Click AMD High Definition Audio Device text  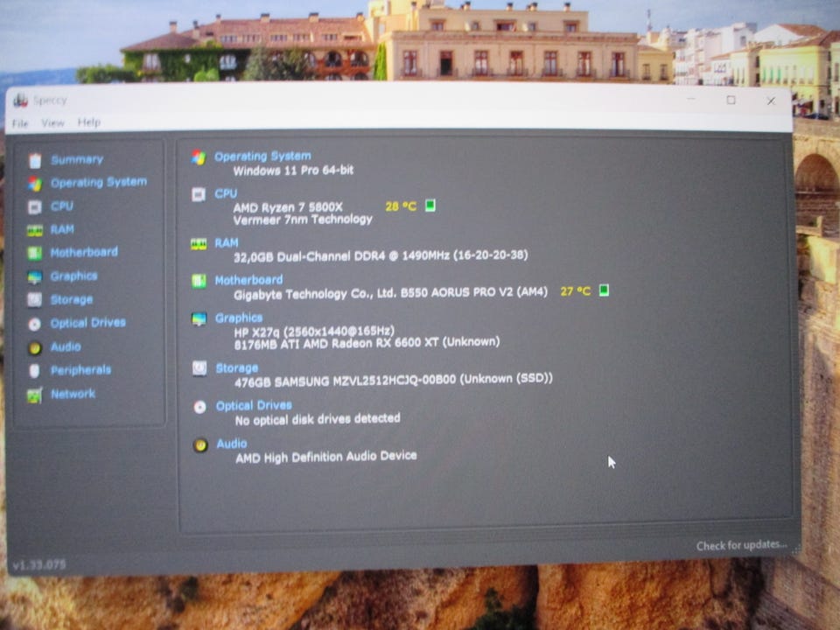(x=326, y=457)
